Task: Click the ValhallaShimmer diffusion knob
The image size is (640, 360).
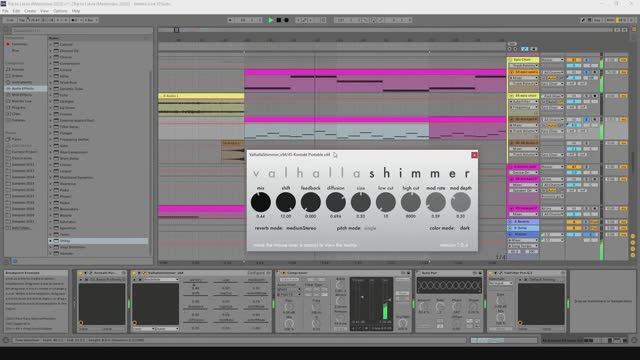Action: pos(336,202)
